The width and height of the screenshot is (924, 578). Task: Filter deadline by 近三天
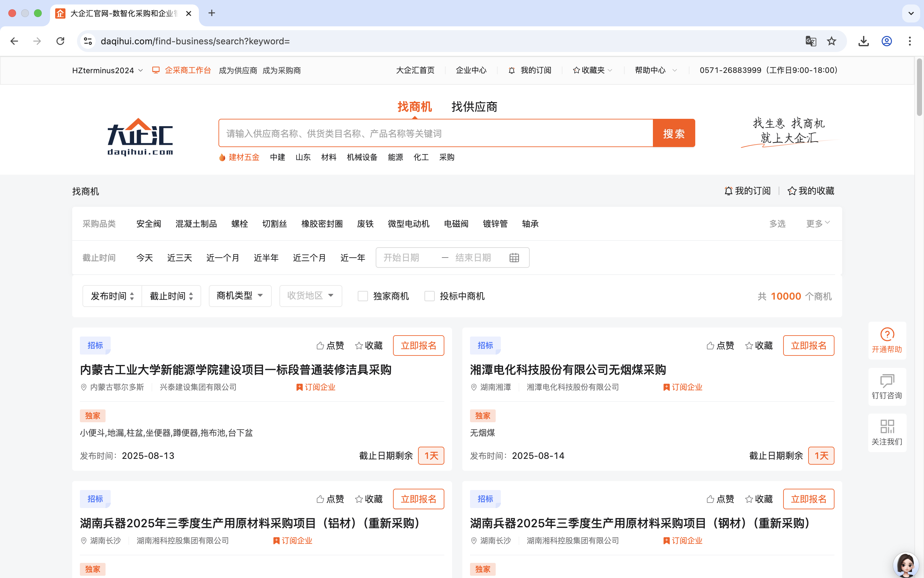coord(179,258)
